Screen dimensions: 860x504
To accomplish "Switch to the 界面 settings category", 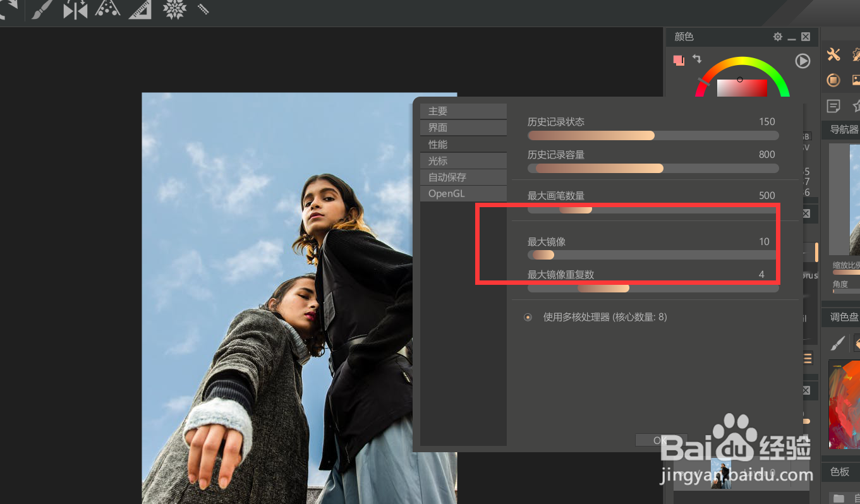I will point(463,127).
